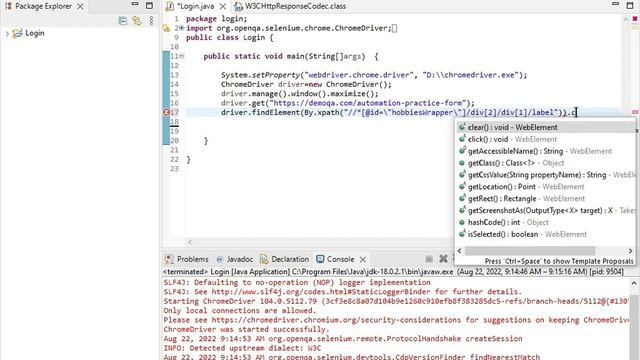Close the Console view
Screen dimensions: 640x360
[x=362, y=260]
